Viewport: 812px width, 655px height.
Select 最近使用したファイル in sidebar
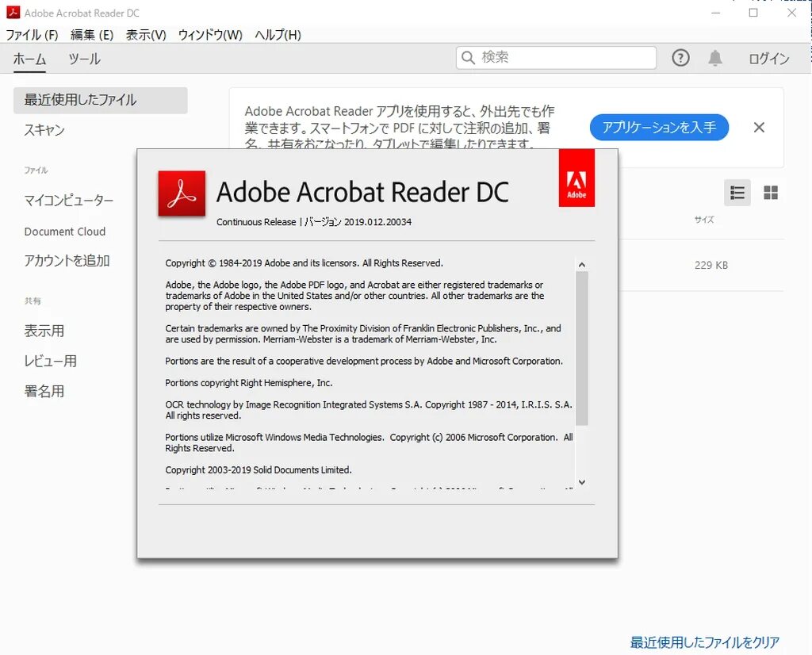coord(101,100)
